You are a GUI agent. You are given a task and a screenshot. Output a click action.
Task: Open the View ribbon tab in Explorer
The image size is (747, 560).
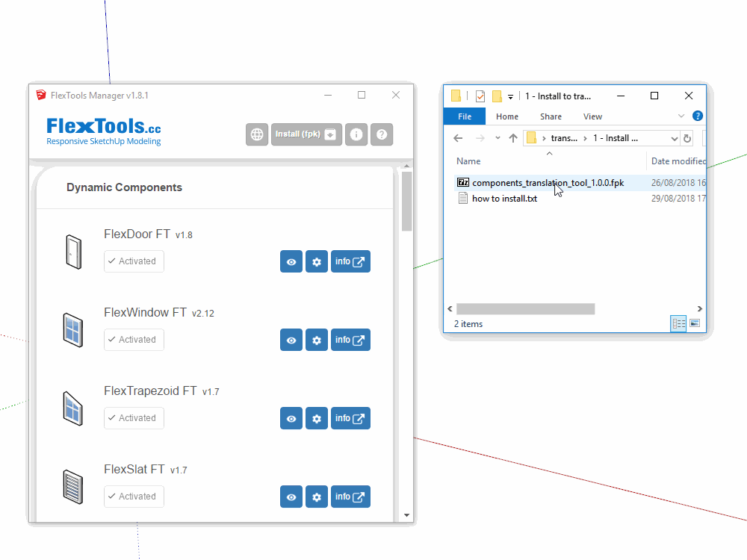point(592,116)
